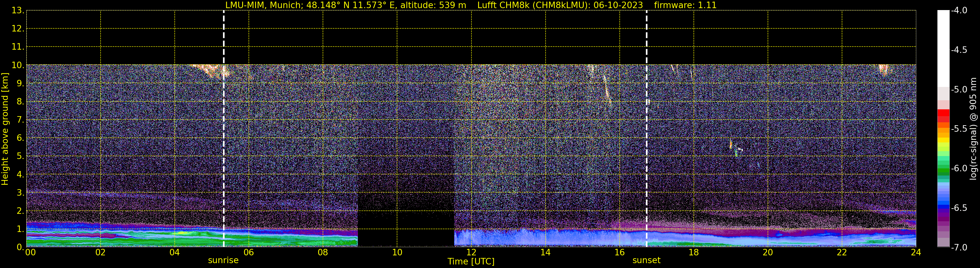Screen dimensions: 980x268
Task: Click the '-5.0' colorbar tick label
Action: coord(959,90)
